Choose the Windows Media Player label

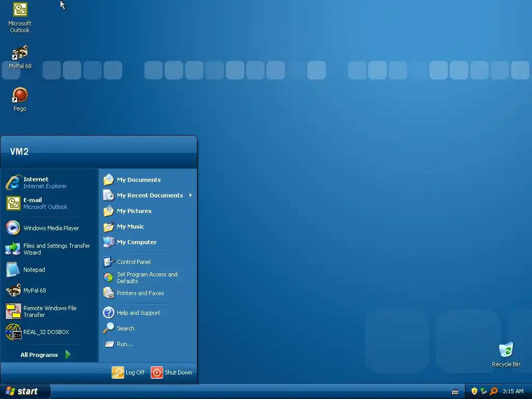[51, 228]
